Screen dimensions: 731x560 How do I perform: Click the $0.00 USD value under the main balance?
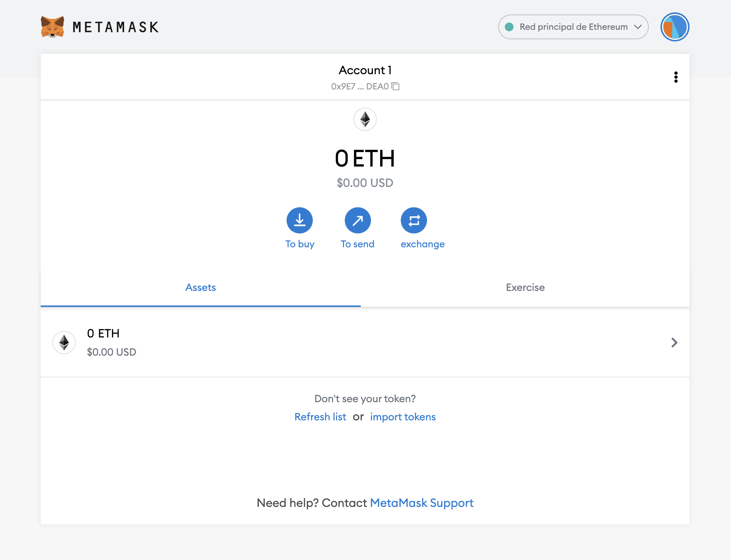365,183
